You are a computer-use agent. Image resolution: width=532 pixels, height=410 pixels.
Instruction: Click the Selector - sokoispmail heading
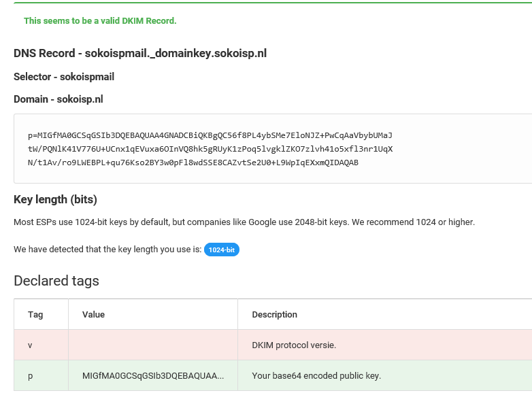[64, 77]
